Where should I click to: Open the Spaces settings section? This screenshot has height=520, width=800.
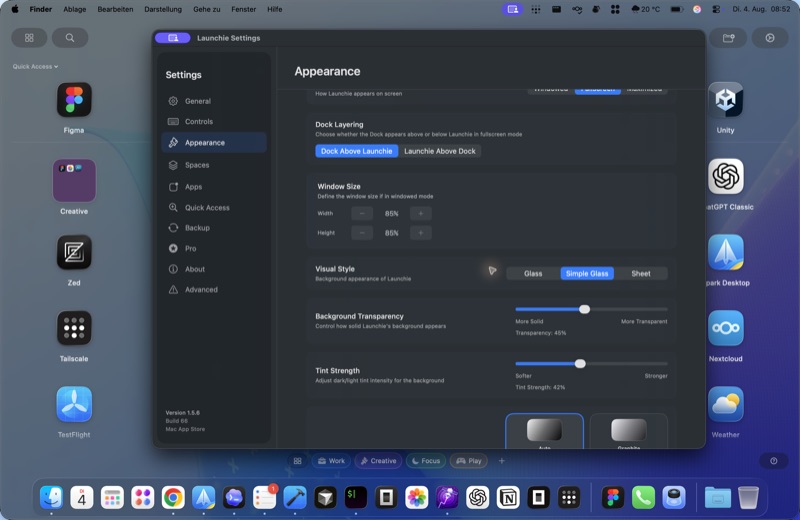tap(214, 165)
